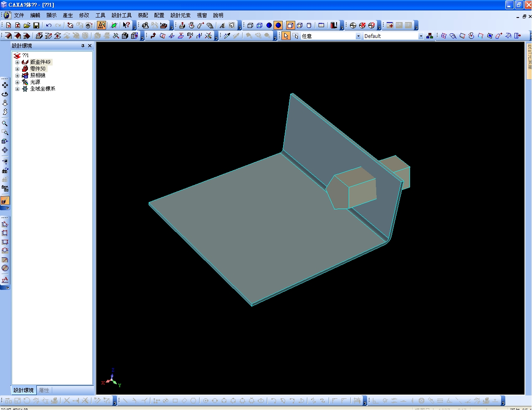Expand the 零件50 tree node
Image resolution: width=532 pixels, height=410 pixels.
(x=18, y=69)
